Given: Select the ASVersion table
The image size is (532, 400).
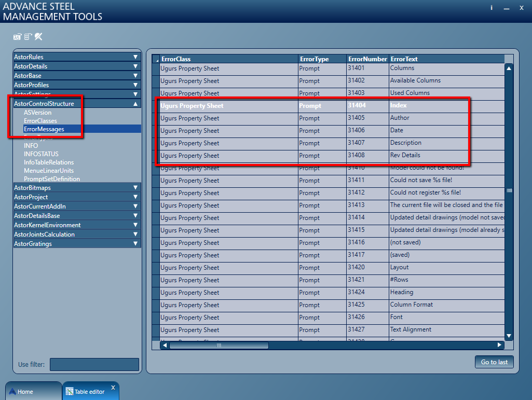Looking at the screenshot, I should [x=38, y=112].
